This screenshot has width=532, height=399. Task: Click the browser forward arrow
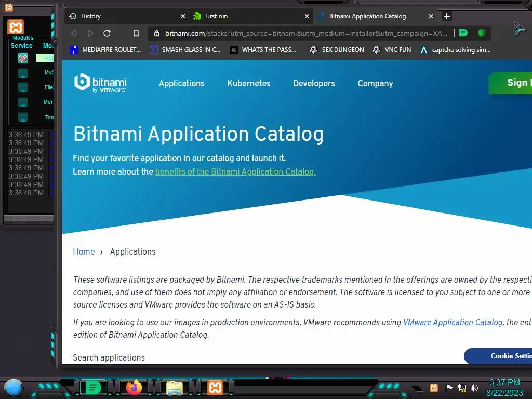(x=90, y=33)
